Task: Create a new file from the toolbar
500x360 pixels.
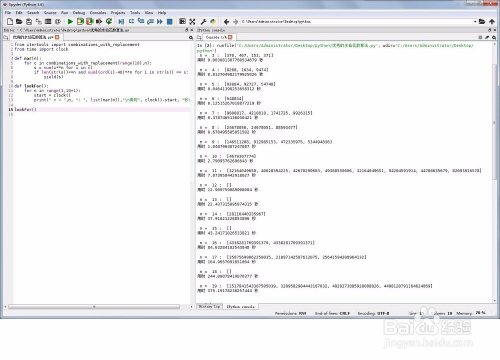Action: coord(10,22)
